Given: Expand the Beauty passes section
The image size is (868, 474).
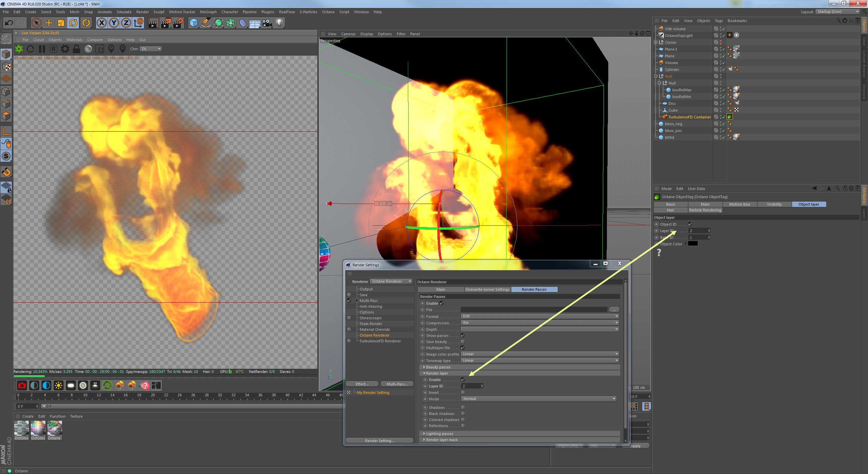Looking at the screenshot, I should pyautogui.click(x=438, y=367).
